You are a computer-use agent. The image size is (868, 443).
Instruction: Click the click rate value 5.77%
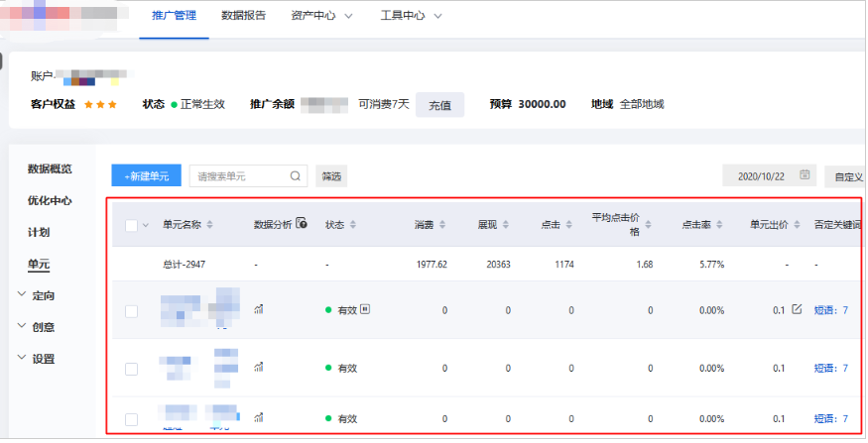[712, 265]
